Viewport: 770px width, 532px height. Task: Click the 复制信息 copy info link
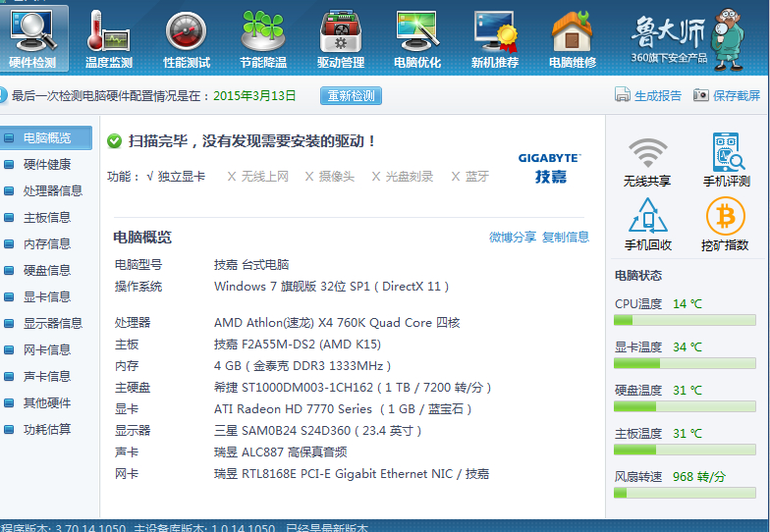(x=566, y=238)
